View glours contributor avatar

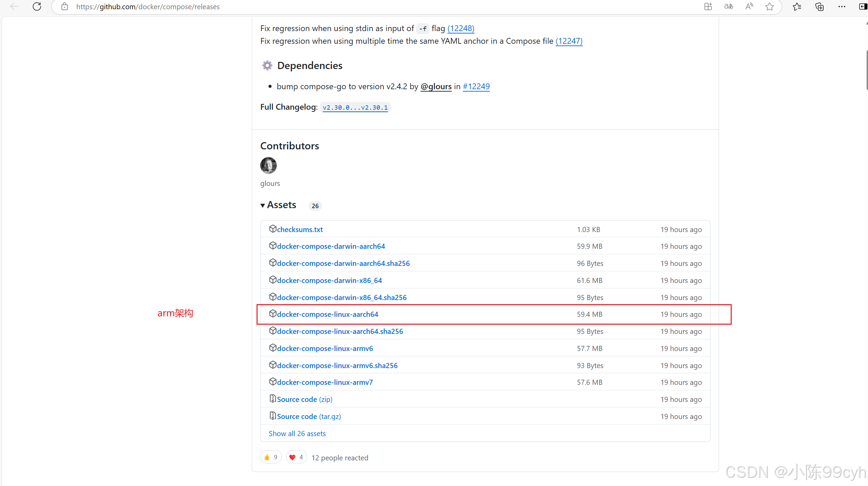(268, 165)
